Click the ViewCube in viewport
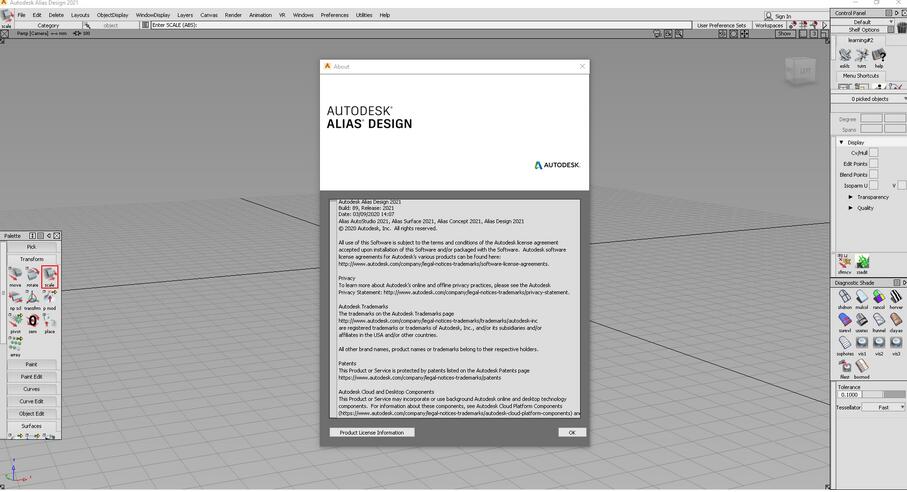This screenshot has width=907, height=492. [x=801, y=71]
